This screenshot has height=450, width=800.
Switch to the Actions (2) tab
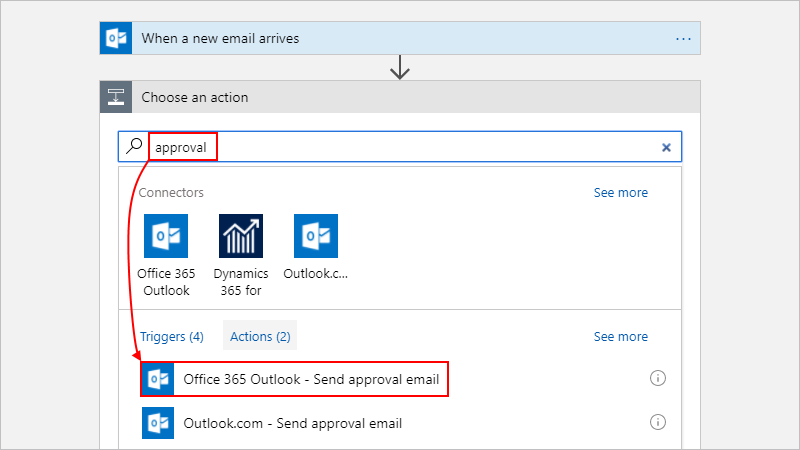click(x=260, y=335)
